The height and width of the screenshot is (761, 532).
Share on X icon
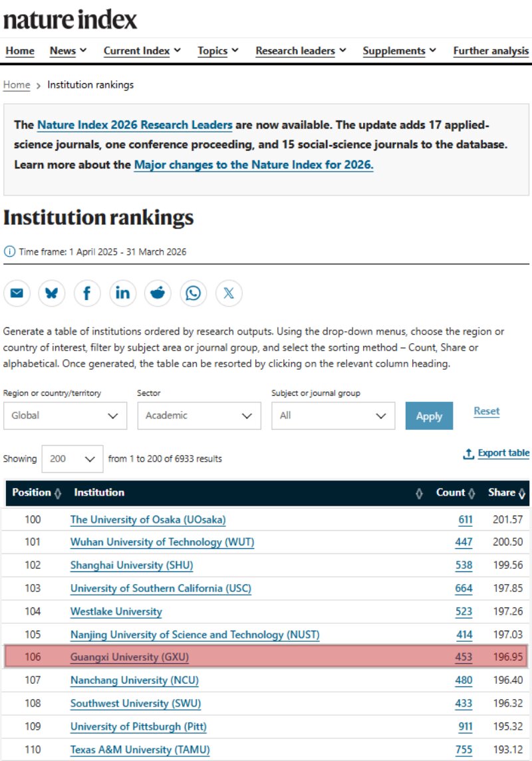[229, 293]
